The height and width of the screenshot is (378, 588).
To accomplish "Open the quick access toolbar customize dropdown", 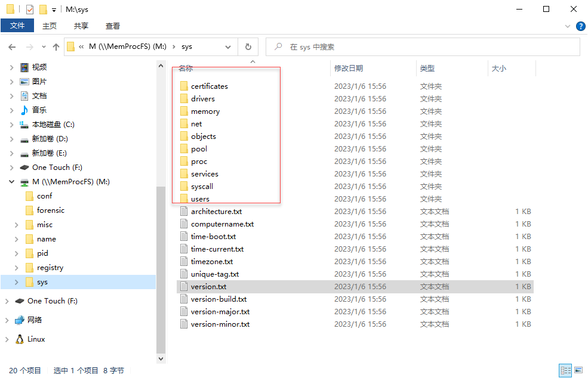I will coord(54,10).
